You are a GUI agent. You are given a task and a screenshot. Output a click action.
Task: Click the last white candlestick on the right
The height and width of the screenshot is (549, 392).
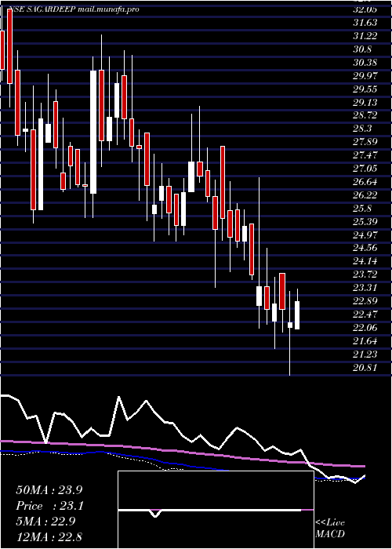(x=297, y=315)
